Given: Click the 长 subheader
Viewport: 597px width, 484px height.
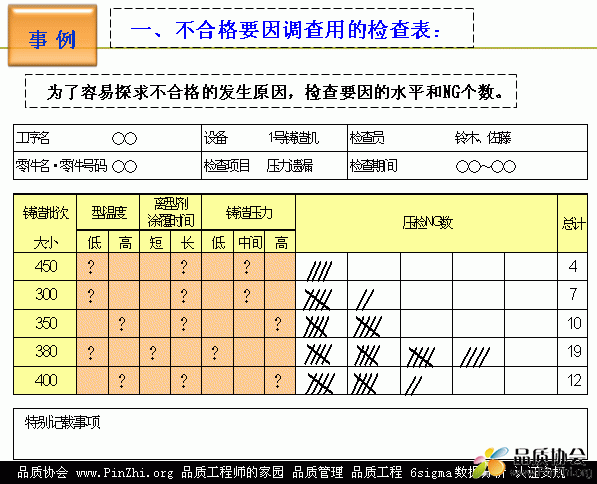Looking at the screenshot, I should tap(186, 241).
